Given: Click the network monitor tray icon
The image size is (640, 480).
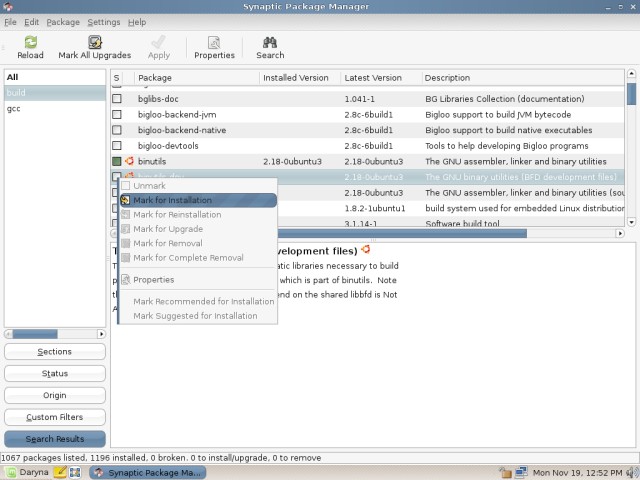Looking at the screenshot, I should pyautogui.click(x=521, y=472).
